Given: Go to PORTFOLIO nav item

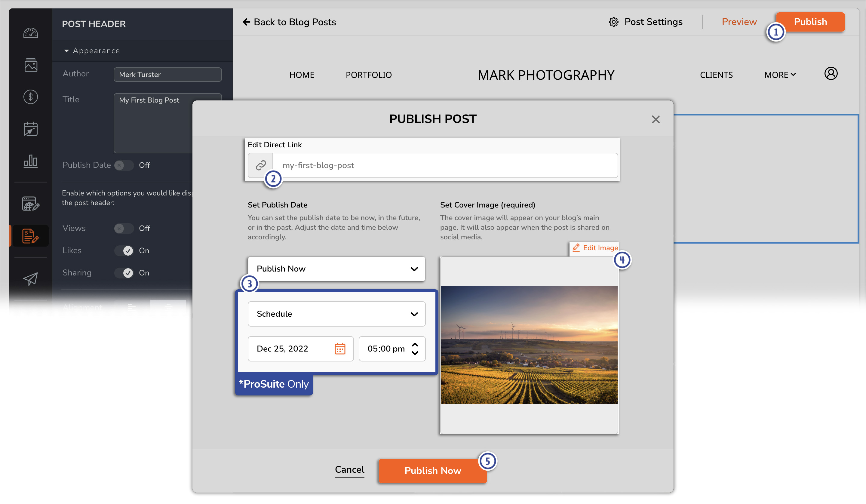Looking at the screenshot, I should point(368,75).
